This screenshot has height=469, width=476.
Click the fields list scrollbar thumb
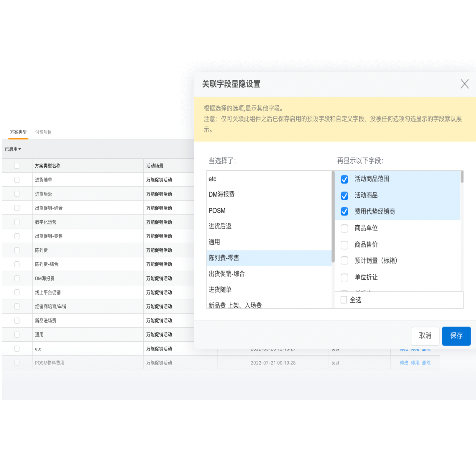point(462,177)
